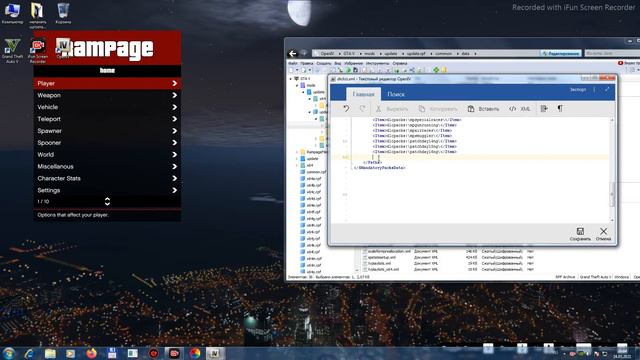640x360 pixels.
Task: Toggle the Редактирование edit mode button
Action: pos(560,53)
